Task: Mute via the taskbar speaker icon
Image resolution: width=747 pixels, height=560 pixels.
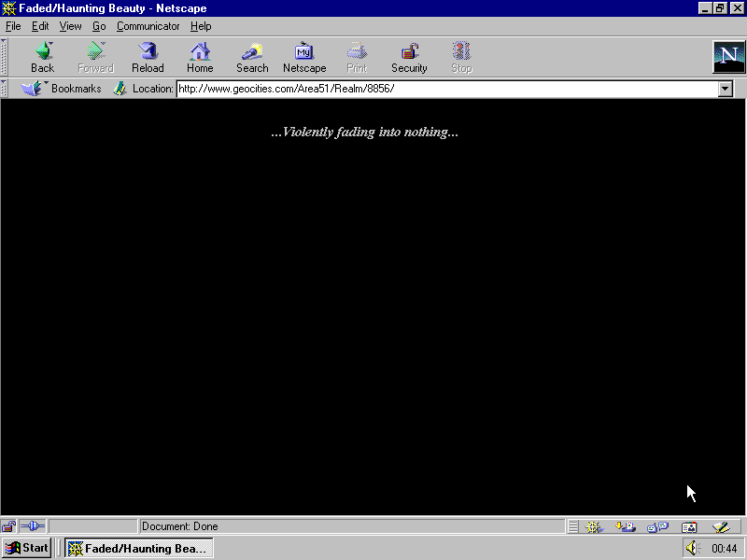Action: (x=692, y=548)
